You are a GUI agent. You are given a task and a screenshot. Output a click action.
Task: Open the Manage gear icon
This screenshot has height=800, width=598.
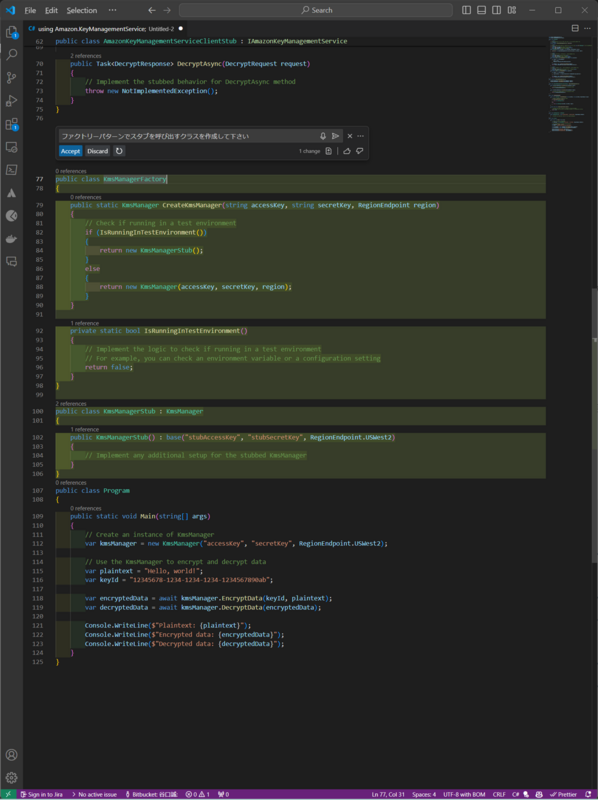coord(11,778)
